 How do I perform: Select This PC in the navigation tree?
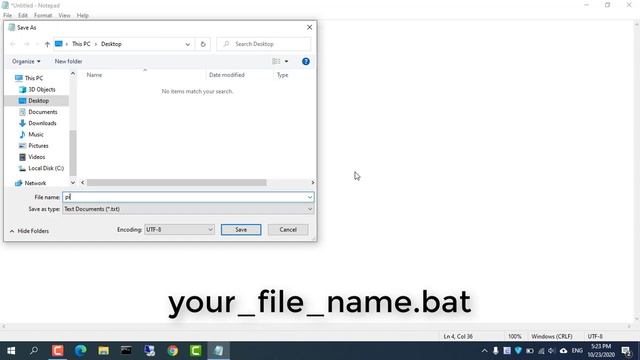click(x=33, y=78)
